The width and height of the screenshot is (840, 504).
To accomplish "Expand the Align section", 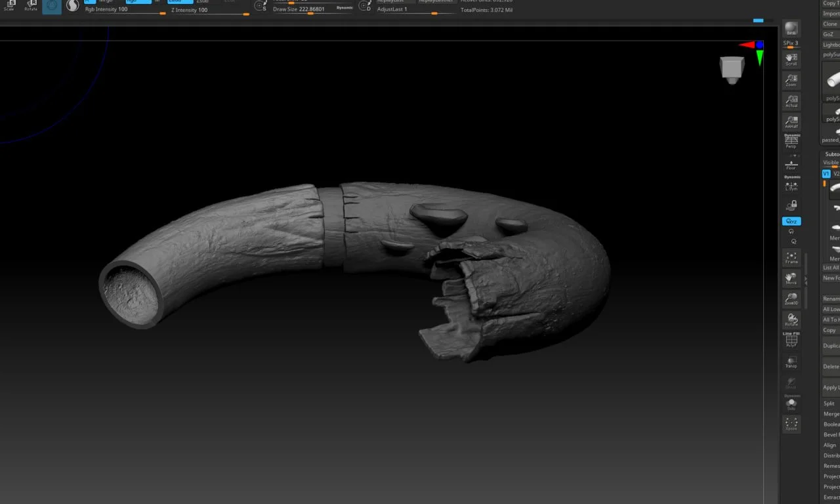I will (x=831, y=445).
